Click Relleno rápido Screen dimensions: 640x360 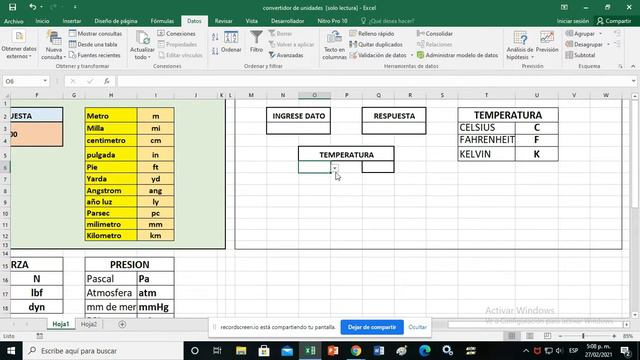[372, 33]
